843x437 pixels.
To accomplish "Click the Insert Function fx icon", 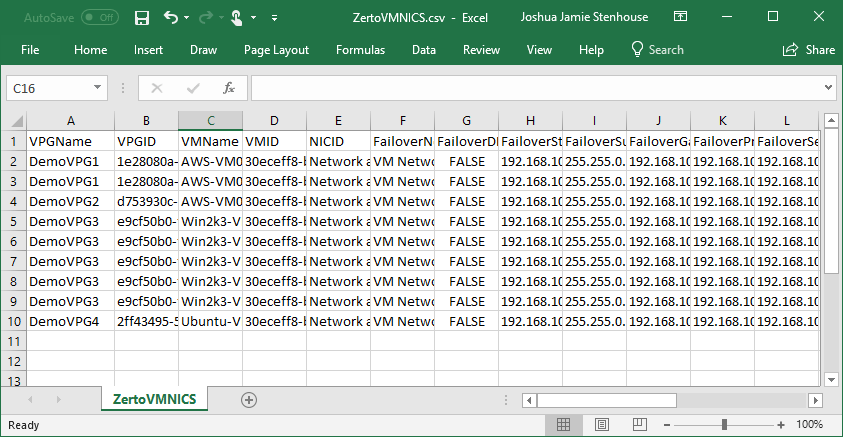I will click(x=229, y=88).
